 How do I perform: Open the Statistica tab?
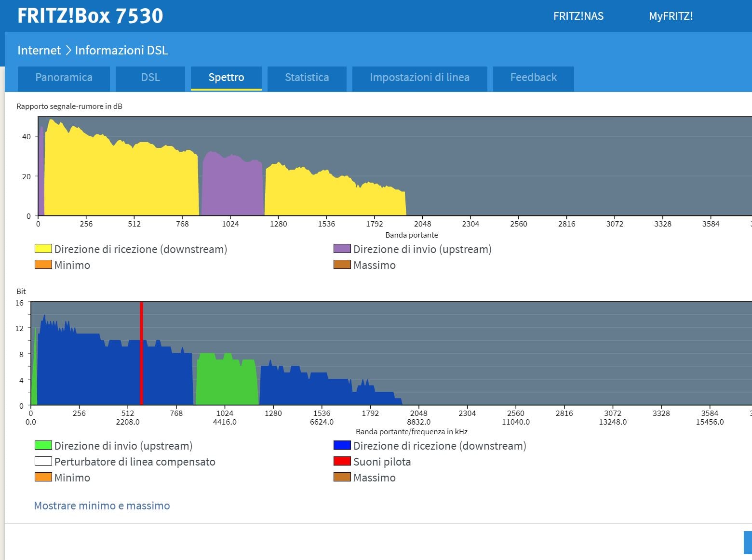(x=307, y=78)
